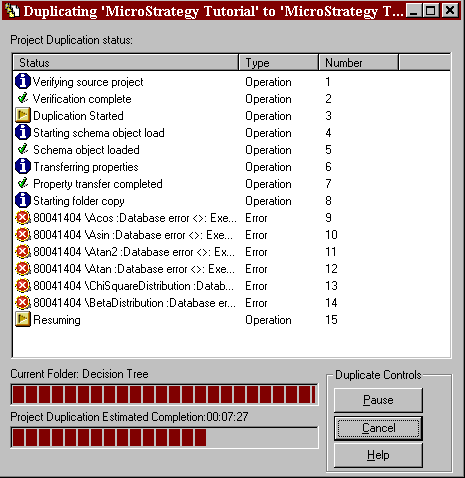
Task: Click the Current Folder progress bar
Action: pos(164,394)
